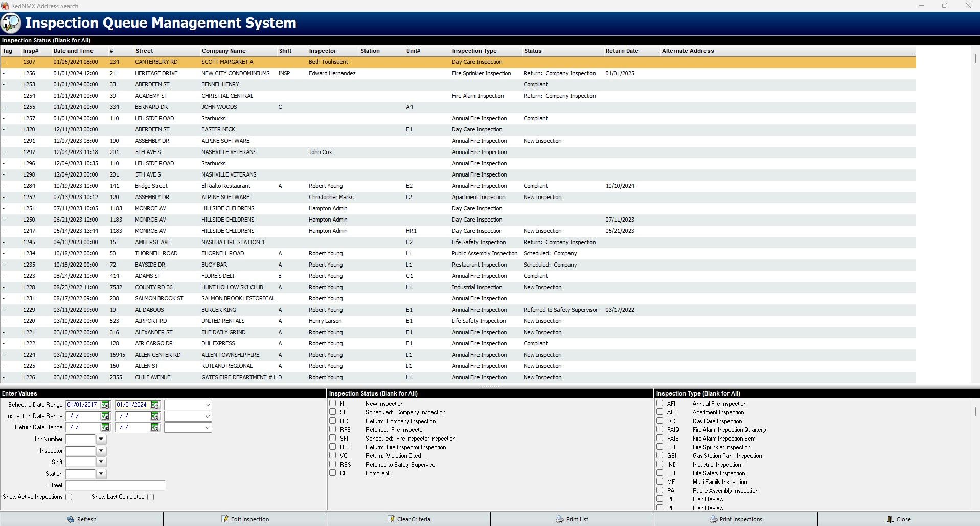Screen dimensions: 980x526
Task: Expand the Inspector dropdown arrow
Action: coord(101,451)
